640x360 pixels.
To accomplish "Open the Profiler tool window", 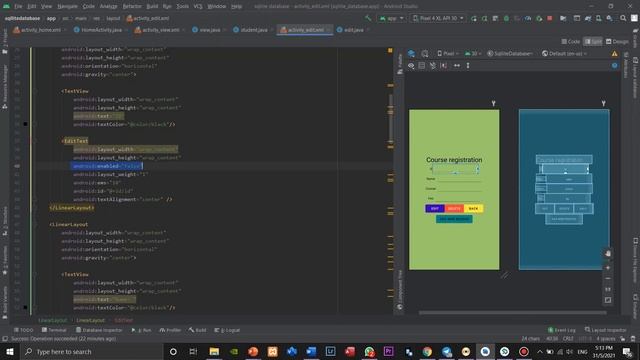I will (170, 330).
